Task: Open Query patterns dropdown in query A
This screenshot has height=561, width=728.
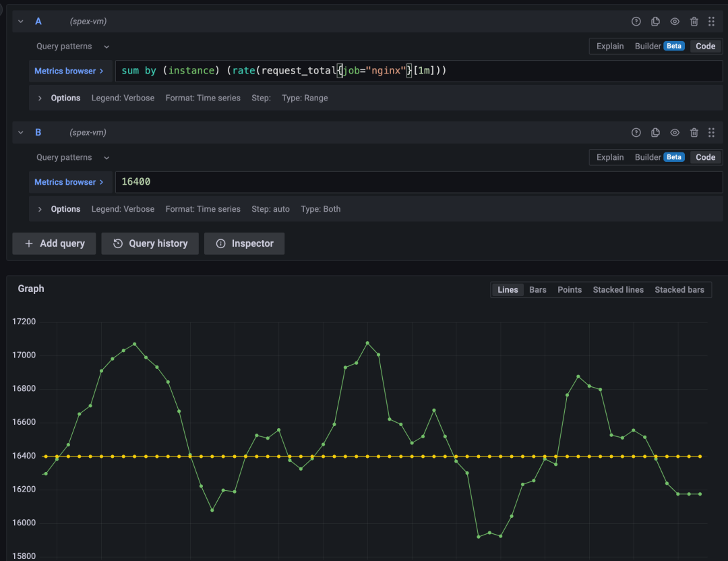Action: click(x=73, y=47)
